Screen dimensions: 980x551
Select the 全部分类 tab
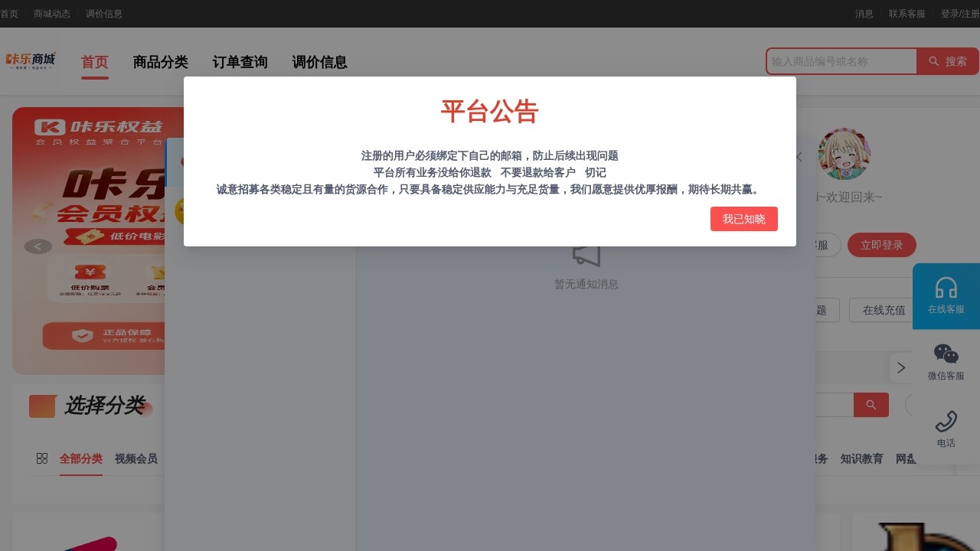pyautogui.click(x=81, y=458)
